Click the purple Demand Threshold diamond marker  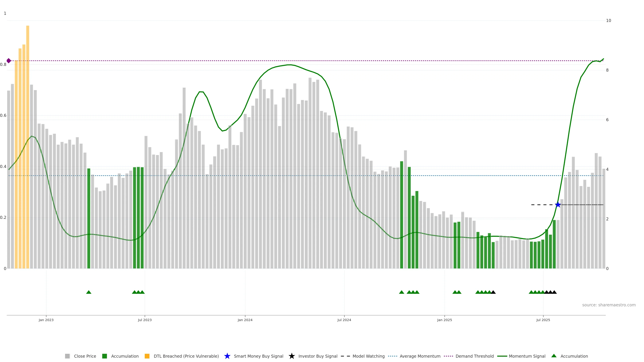point(9,61)
